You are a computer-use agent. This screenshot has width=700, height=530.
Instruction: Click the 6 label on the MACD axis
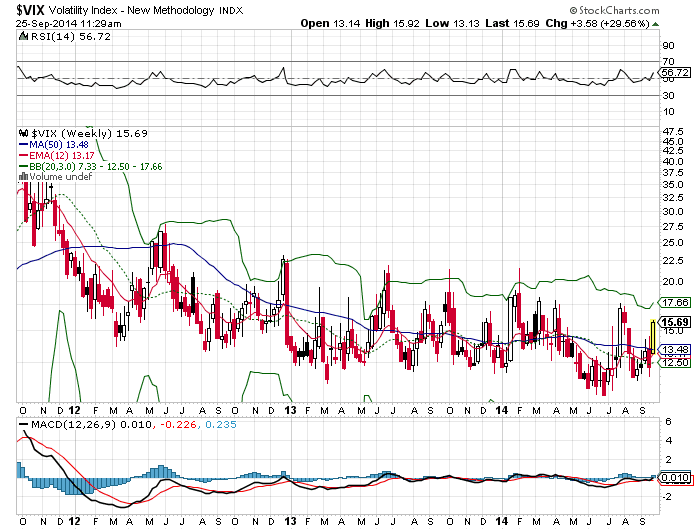pos(668,422)
